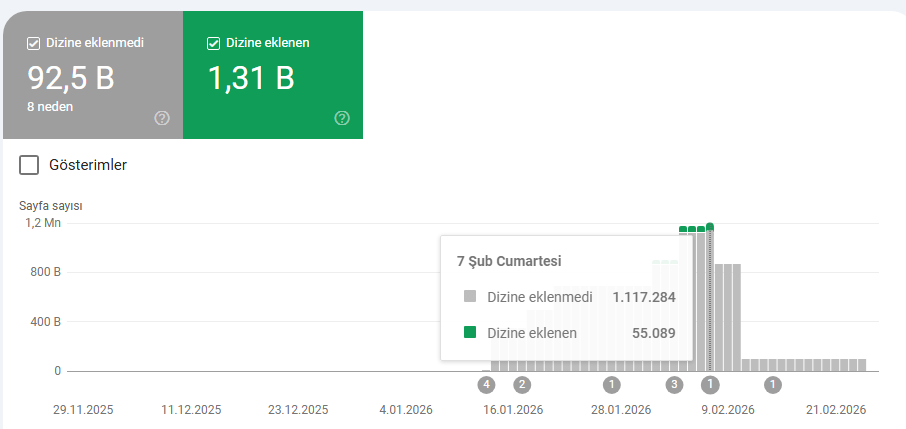The width and height of the screenshot is (906, 429).
Task: Uncheck the Dizine eklenmedi checkbox
Action: point(33,43)
